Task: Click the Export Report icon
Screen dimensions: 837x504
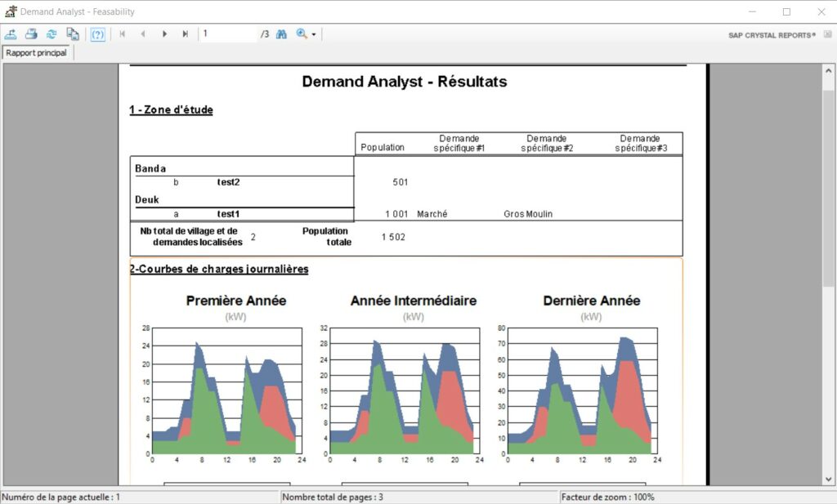Action: [11, 33]
